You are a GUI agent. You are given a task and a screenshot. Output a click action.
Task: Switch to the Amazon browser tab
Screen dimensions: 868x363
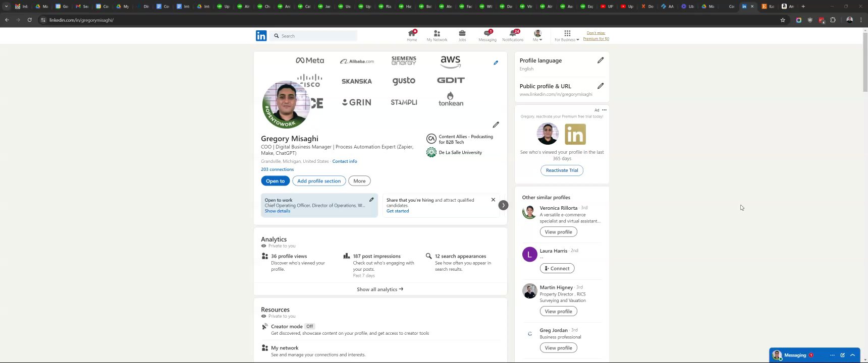[x=787, y=7]
